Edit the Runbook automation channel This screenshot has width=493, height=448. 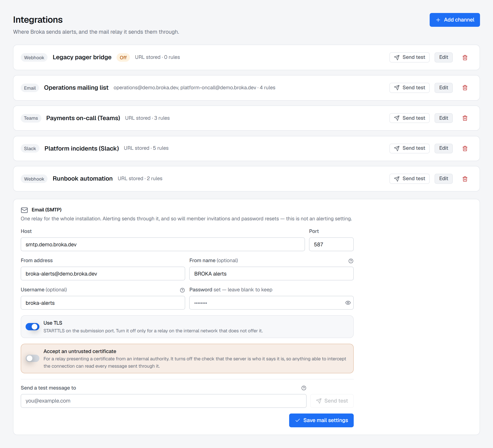coord(443,179)
